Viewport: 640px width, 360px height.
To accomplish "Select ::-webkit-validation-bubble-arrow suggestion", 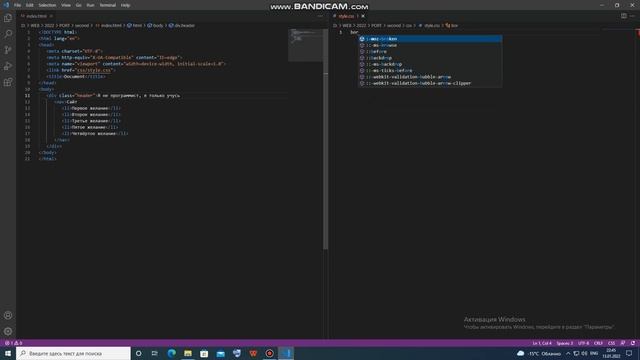I will [x=430, y=77].
